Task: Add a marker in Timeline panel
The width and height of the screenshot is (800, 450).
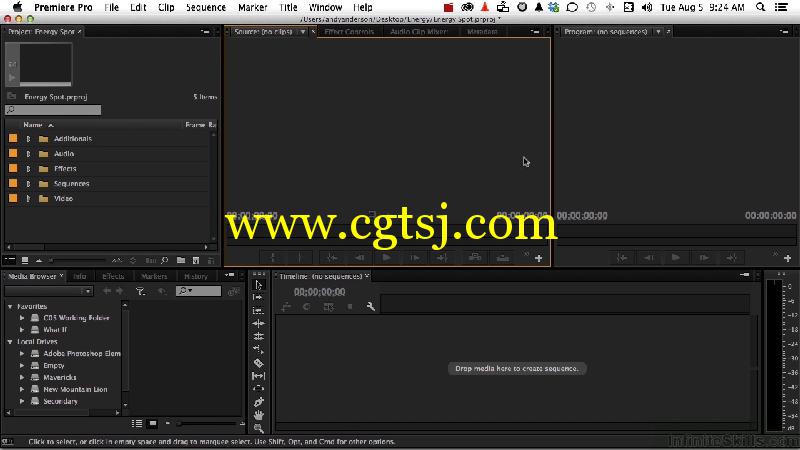Action: pyautogui.click(x=349, y=307)
